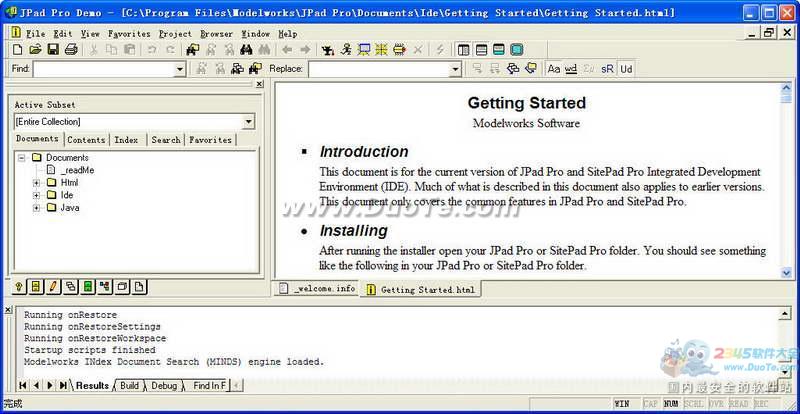Click the replace-in-documents icon after Replace field
800x414 pixels.
click(513, 68)
